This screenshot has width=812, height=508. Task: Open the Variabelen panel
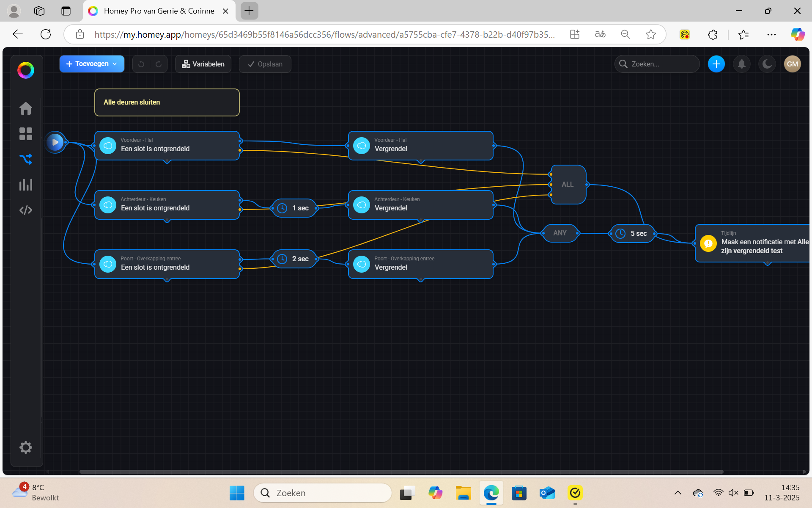click(203, 64)
